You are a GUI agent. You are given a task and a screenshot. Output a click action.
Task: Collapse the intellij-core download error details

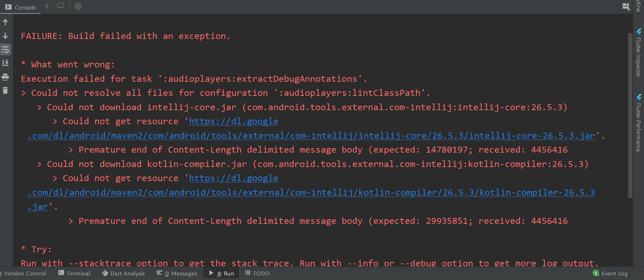pos(39,107)
